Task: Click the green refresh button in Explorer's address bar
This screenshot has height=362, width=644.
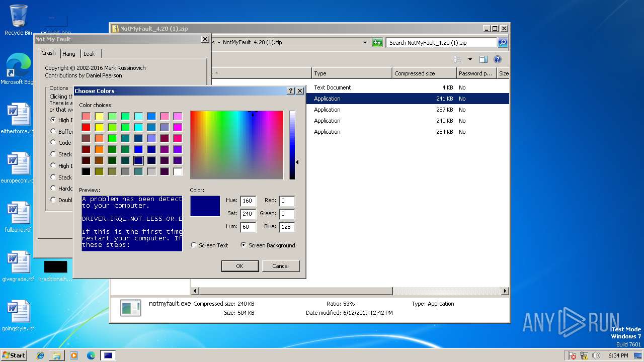Action: [377, 43]
